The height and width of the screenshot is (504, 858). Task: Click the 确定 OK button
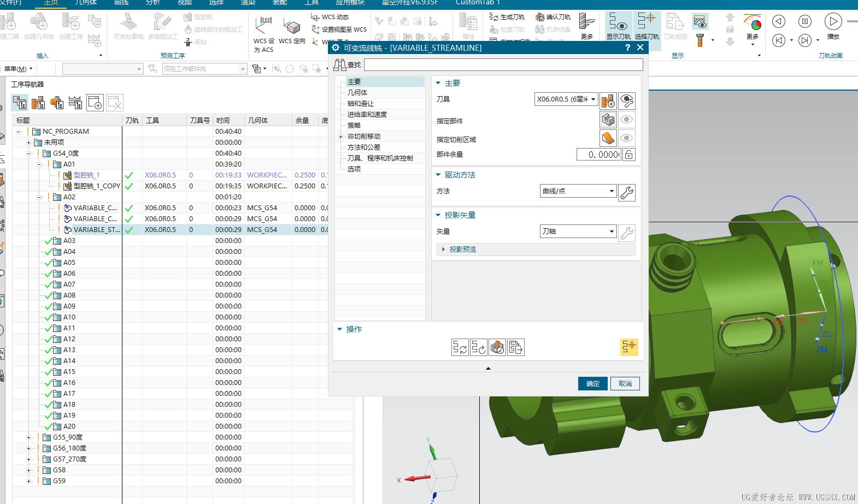[x=592, y=384]
